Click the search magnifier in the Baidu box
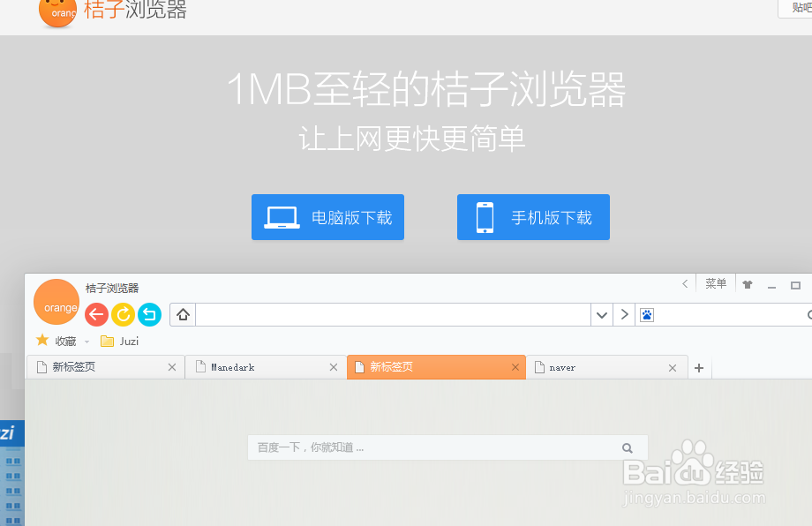Screen dimensions: 812x526 (628, 447)
